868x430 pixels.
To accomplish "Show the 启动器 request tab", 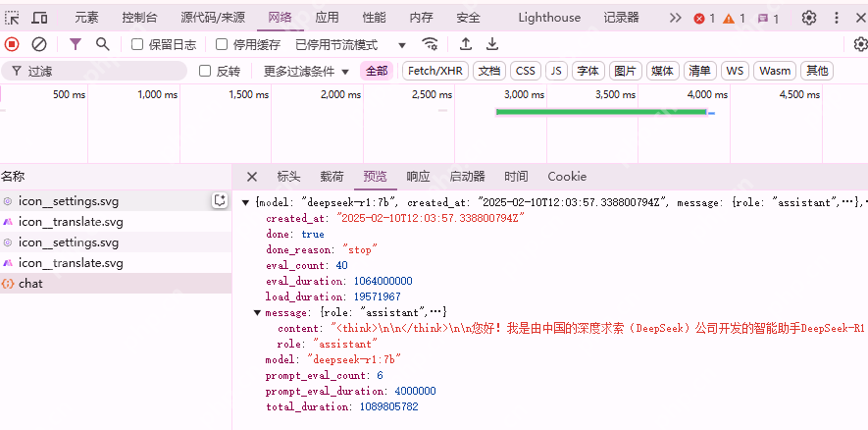I will click(x=467, y=177).
